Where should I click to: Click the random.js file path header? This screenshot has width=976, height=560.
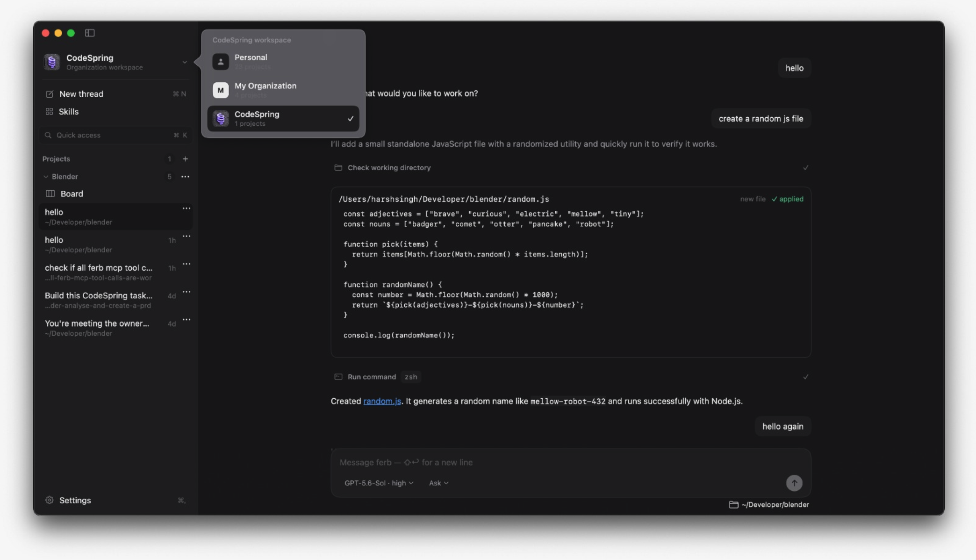(x=444, y=199)
